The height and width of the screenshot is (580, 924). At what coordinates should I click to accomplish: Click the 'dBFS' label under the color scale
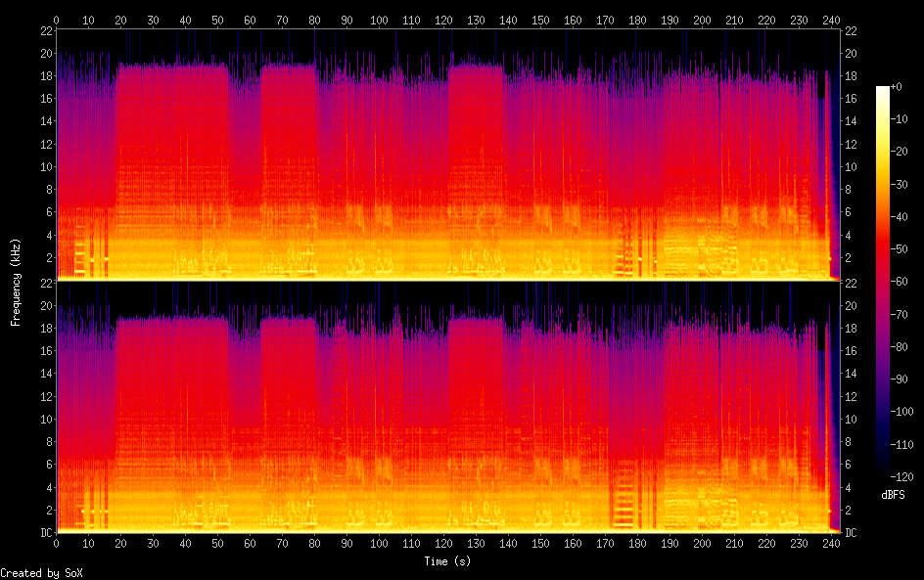pos(892,495)
